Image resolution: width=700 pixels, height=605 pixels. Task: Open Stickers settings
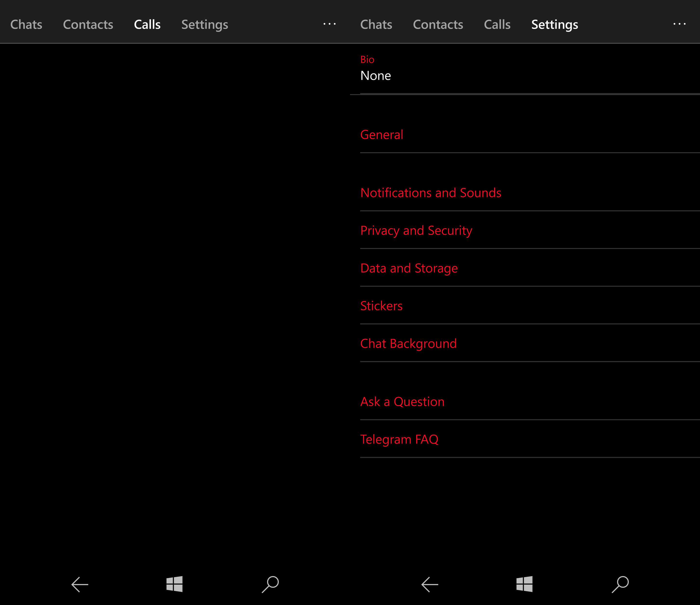[x=530, y=306]
